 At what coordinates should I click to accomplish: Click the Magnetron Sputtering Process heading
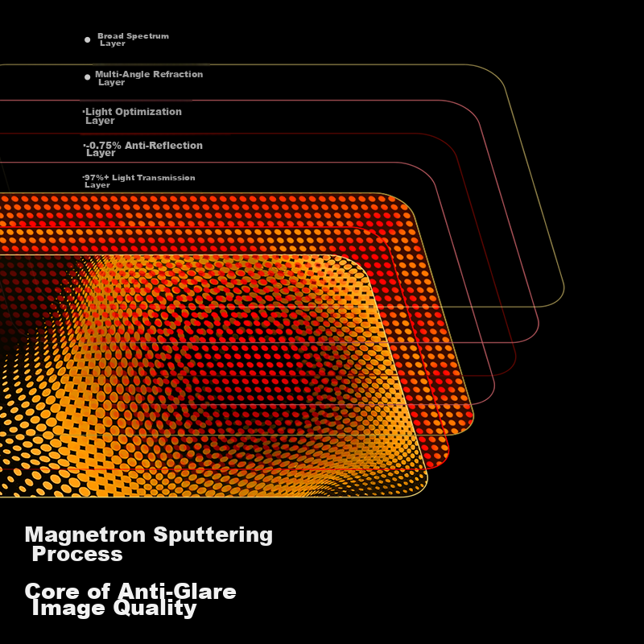[149, 543]
